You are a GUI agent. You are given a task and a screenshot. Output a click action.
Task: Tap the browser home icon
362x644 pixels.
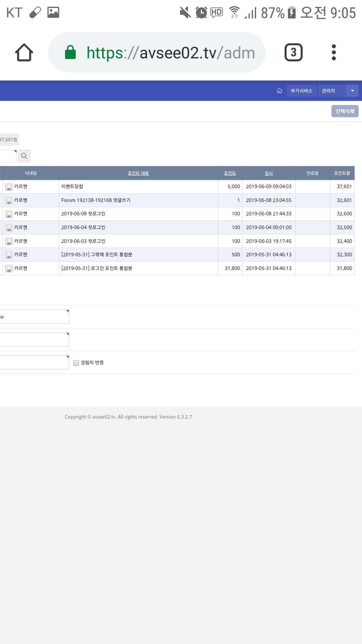[24, 52]
